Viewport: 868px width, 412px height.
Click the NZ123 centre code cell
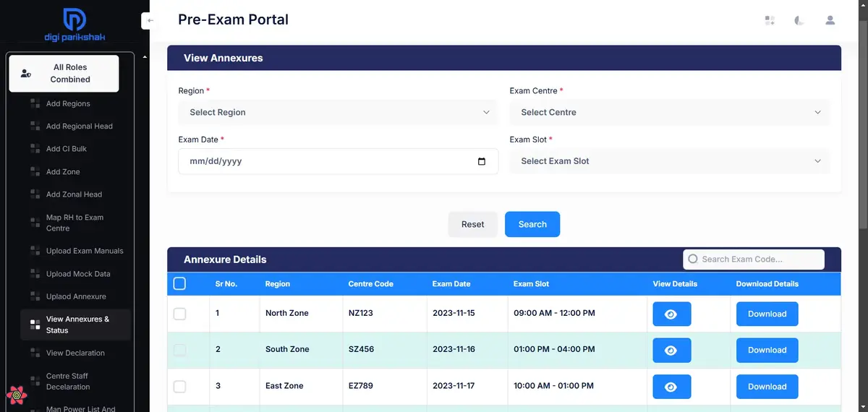(x=361, y=313)
